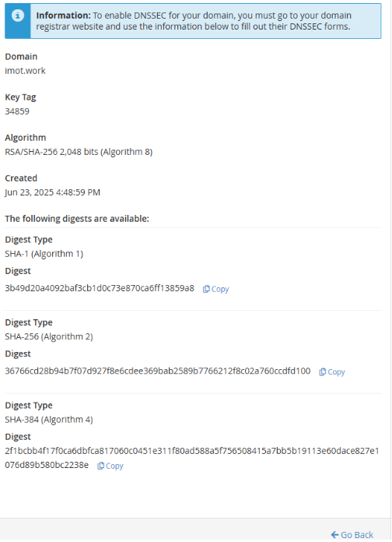This screenshot has width=392, height=542.
Task: Click the Created timestamp Jun 23, 2025
Action: [52, 192]
